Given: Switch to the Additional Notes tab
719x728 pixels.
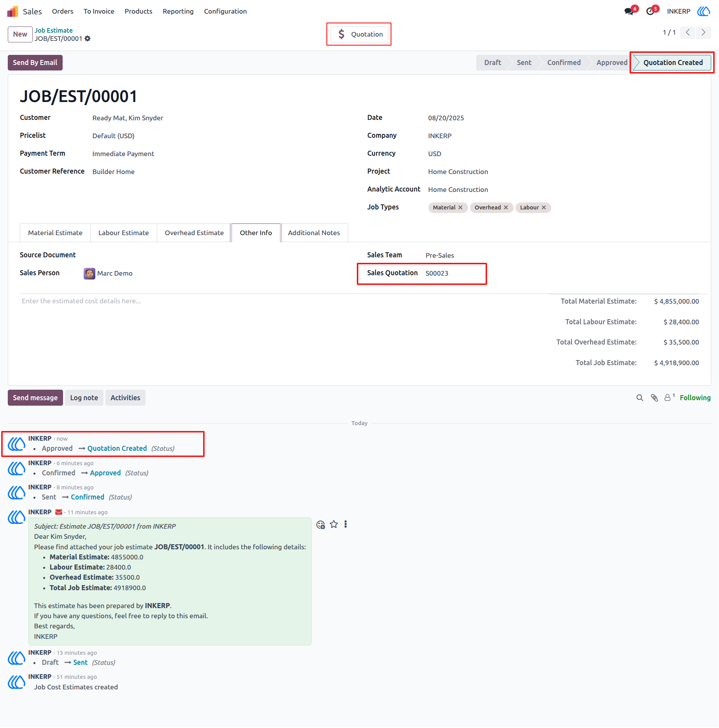Looking at the screenshot, I should (314, 233).
